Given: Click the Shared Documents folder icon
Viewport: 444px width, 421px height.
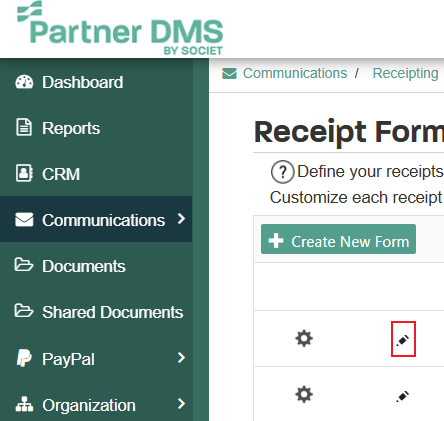Looking at the screenshot, I should (x=24, y=311).
